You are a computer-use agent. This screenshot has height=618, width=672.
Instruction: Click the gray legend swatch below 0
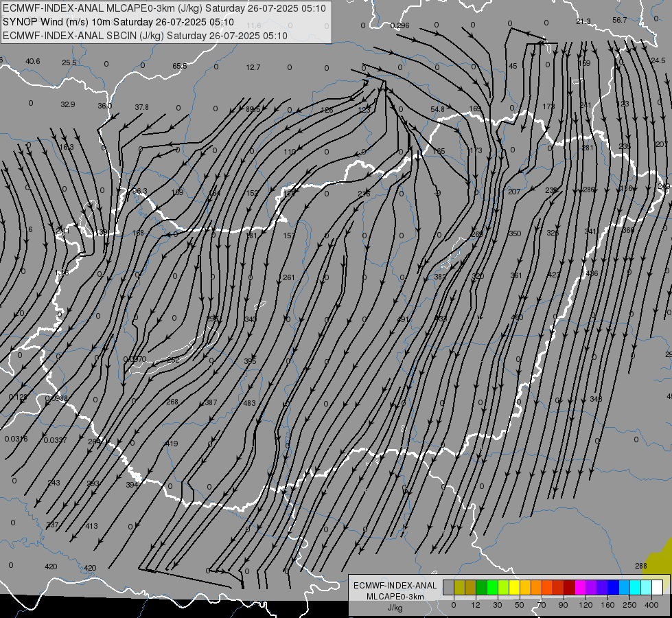[x=448, y=587]
